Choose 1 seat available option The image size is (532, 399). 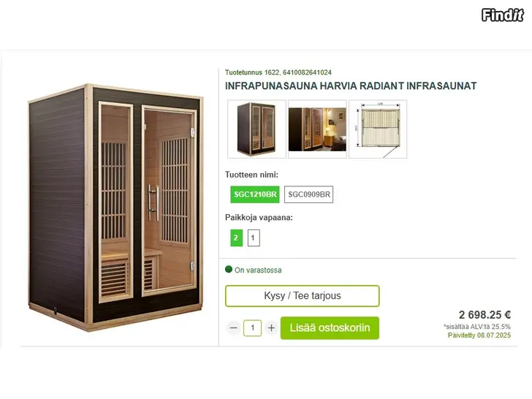click(x=254, y=237)
